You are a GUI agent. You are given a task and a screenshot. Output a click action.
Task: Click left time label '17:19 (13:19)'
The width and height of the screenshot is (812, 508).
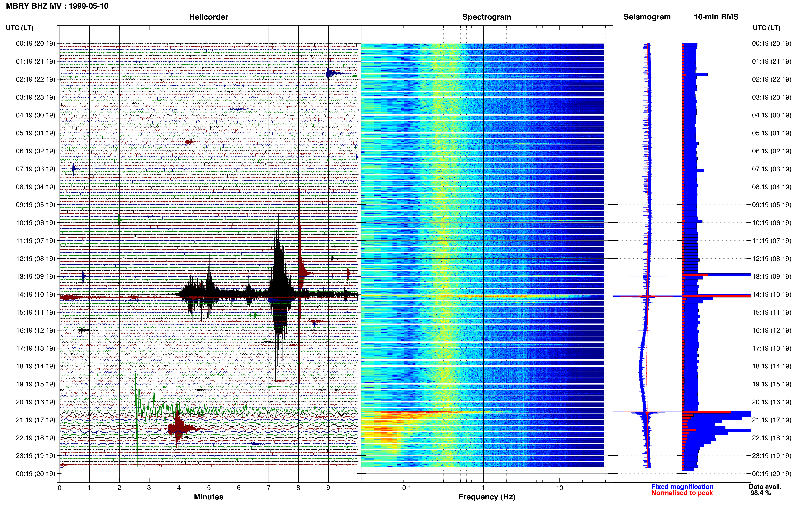36,348
